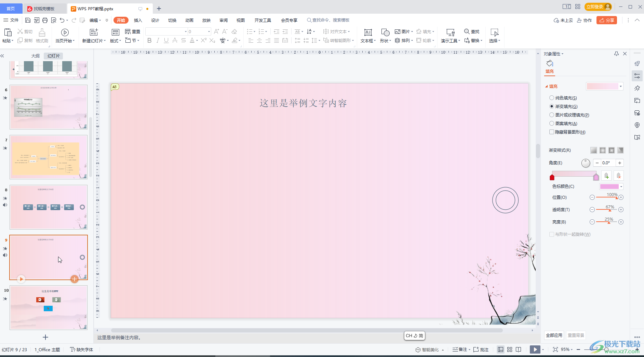Switch to Outline (大纲) pane tab
The image size is (644, 357).
pyautogui.click(x=36, y=56)
